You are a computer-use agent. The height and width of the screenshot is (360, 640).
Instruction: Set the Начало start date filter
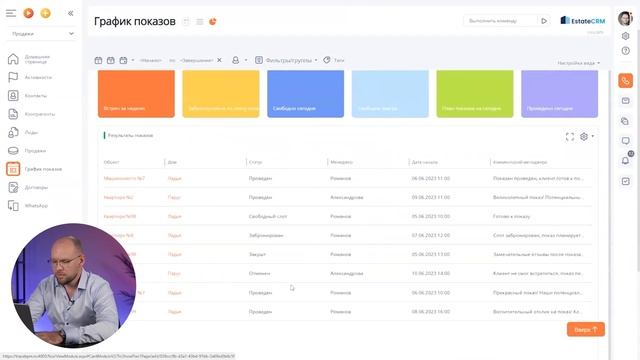tap(151, 60)
